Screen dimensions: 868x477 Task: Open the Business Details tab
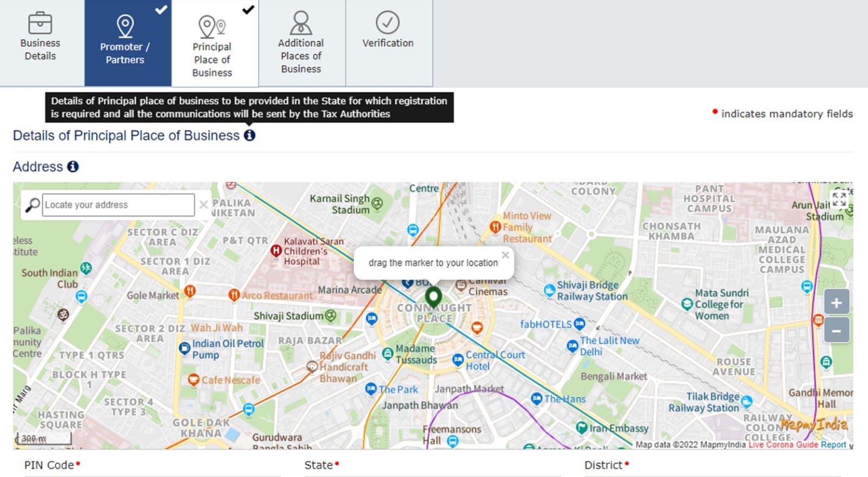tap(40, 43)
